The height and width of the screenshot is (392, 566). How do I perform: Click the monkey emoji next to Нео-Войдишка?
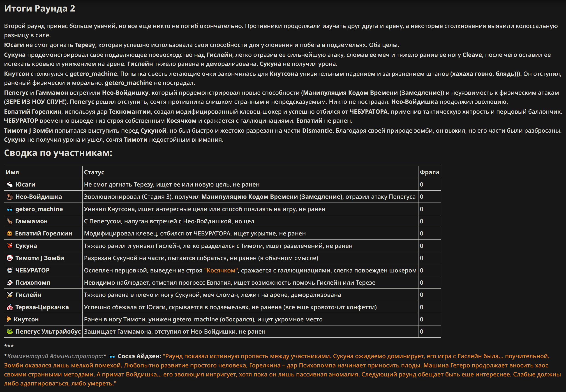10,197
